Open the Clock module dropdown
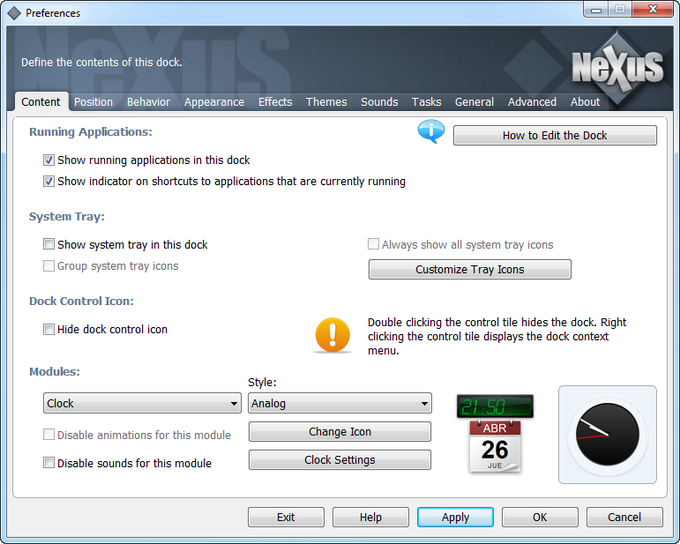Screen dimensions: 680x544 (x=142, y=403)
